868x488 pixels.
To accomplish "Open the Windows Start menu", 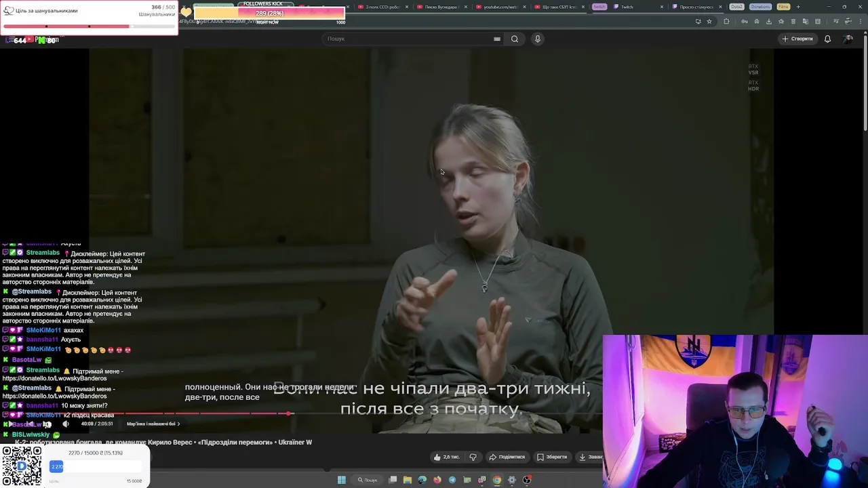I will 342,480.
